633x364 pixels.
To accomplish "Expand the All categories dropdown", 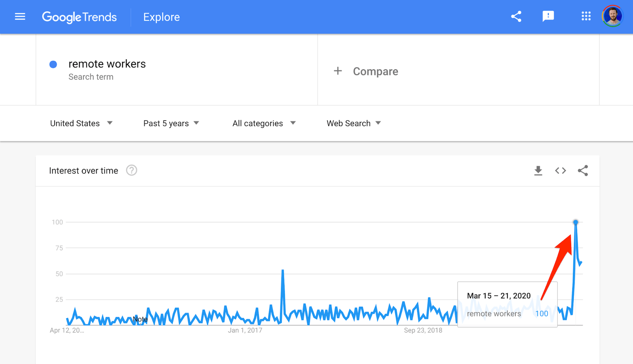I will pos(264,123).
